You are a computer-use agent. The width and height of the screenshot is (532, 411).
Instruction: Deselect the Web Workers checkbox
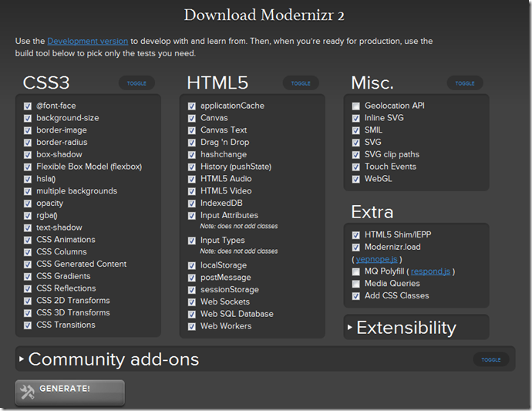tap(192, 326)
